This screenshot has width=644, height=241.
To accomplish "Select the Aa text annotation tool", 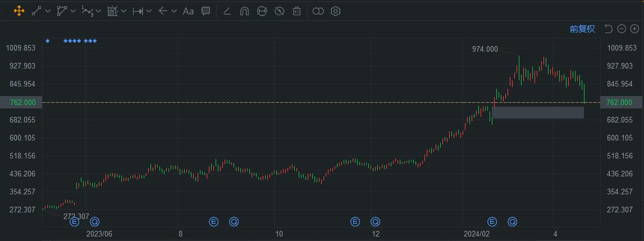I will tap(189, 11).
